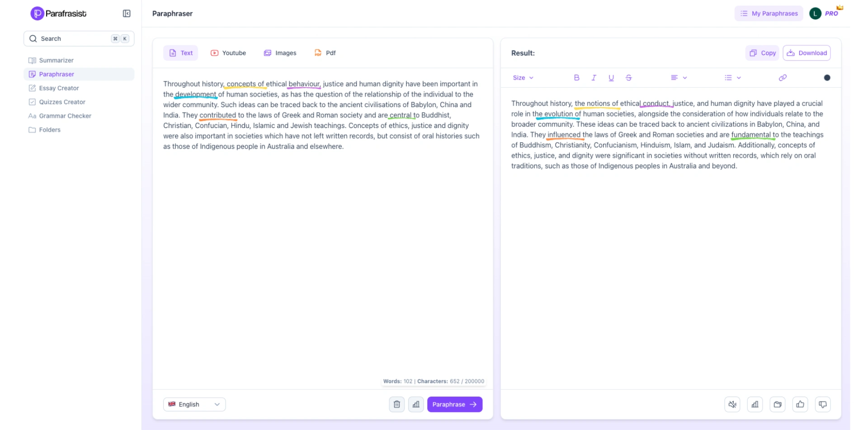The image size is (868, 430).
Task: Pick the dark text color swatch
Action: pyautogui.click(x=827, y=78)
